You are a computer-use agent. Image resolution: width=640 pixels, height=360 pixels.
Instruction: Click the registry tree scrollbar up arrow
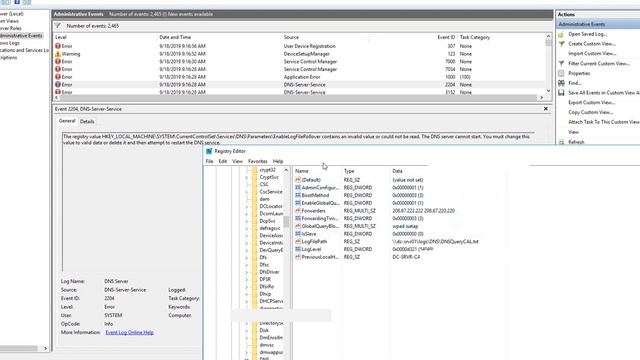[286, 170]
